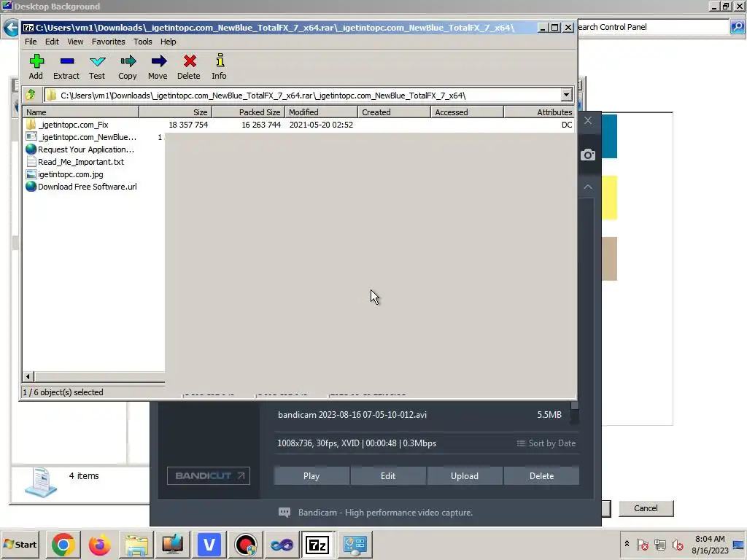Click the Search Control Panel field
The image size is (747, 560).
(653, 27)
